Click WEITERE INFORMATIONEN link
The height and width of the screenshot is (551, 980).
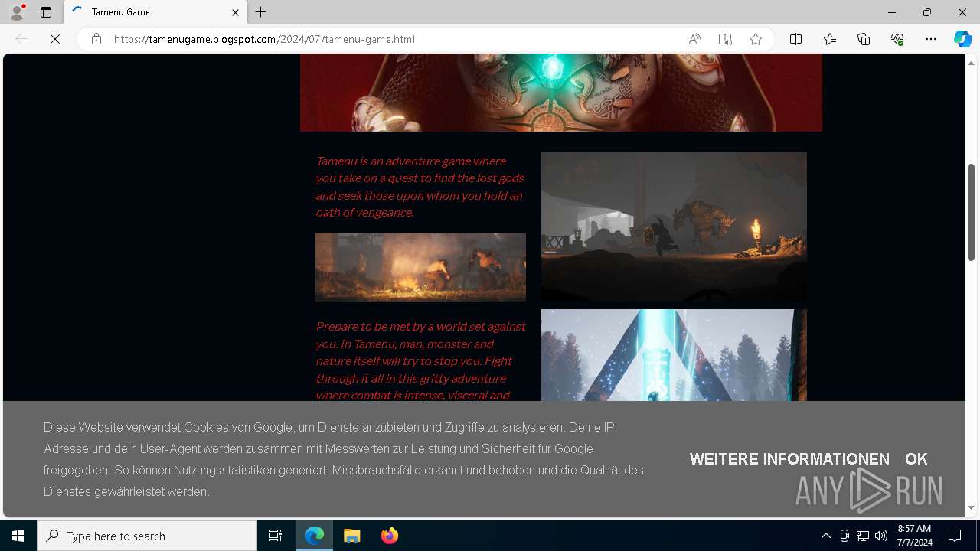(x=789, y=459)
